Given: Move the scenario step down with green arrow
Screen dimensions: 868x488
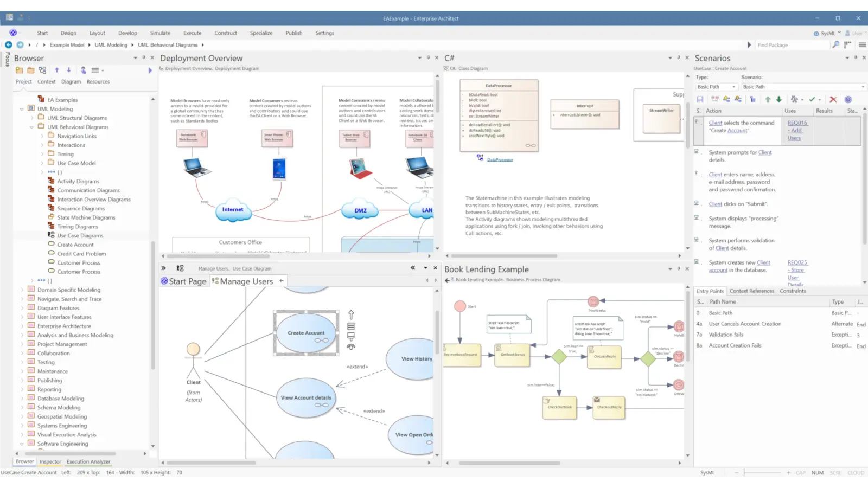Looking at the screenshot, I should click(780, 99).
